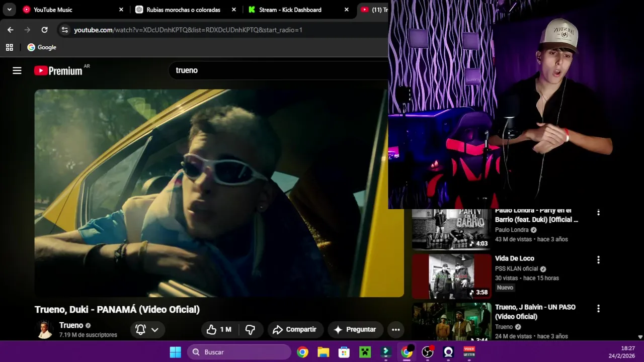Open options for Paulo Londra video
This screenshot has height=362, width=644.
coord(598,213)
